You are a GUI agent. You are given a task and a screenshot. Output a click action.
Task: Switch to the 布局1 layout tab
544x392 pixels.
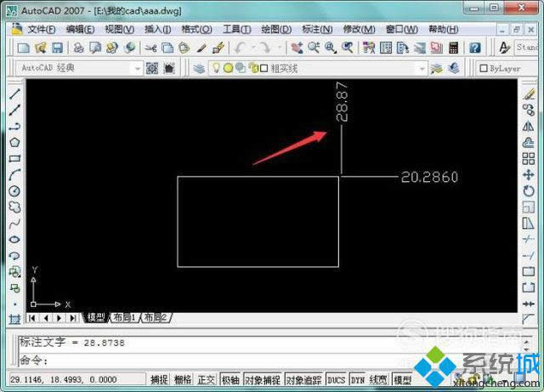tap(124, 318)
